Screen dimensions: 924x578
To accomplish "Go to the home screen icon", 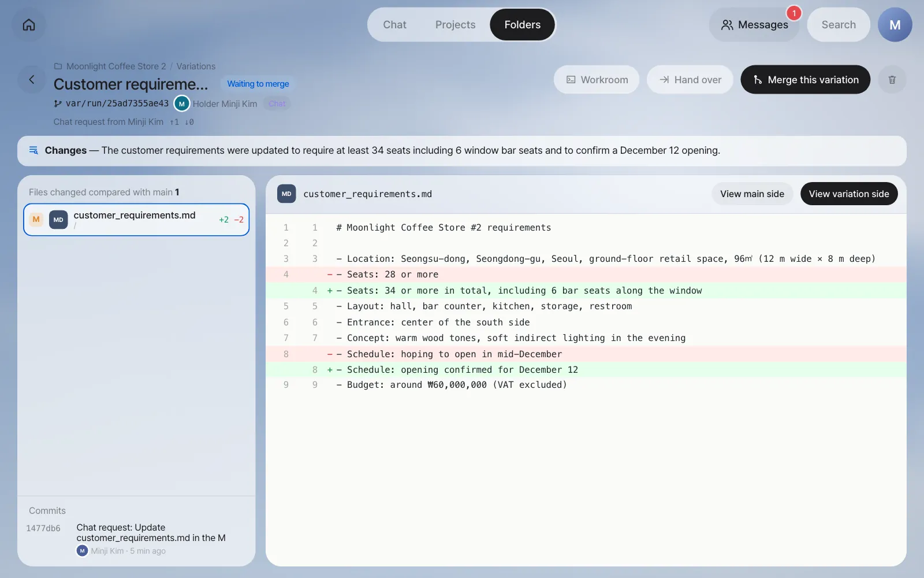I will 29,25.
